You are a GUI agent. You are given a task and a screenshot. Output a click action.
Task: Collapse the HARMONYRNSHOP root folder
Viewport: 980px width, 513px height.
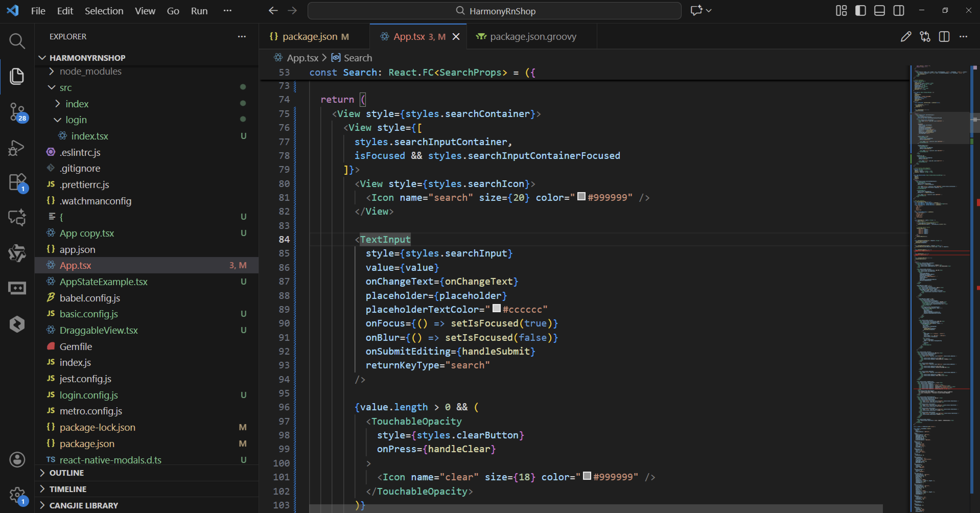pyautogui.click(x=42, y=58)
